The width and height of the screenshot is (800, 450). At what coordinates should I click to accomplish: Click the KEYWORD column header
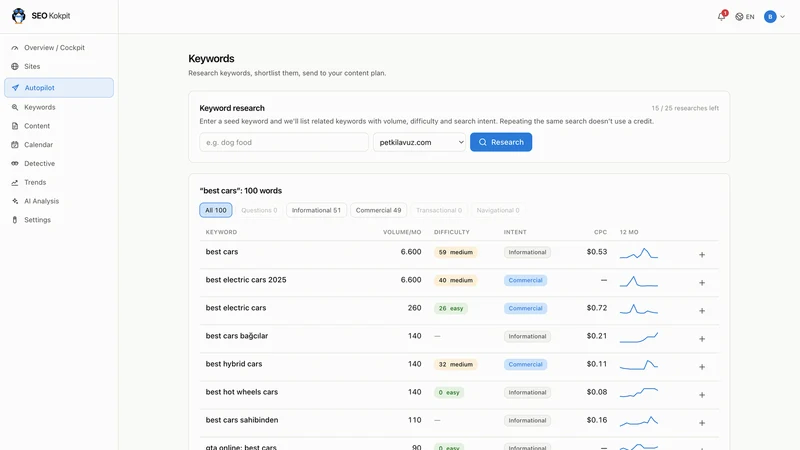221,232
